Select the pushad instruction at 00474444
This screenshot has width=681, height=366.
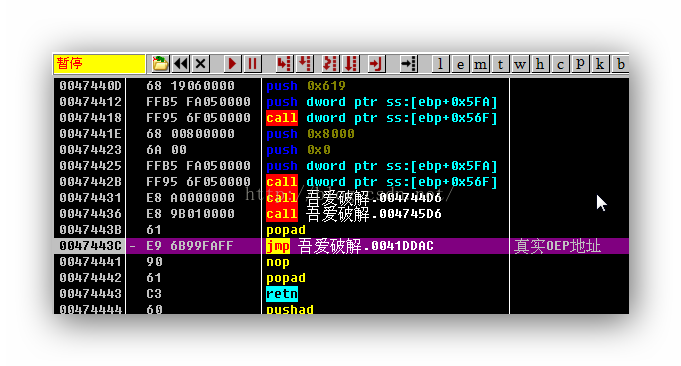pyautogui.click(x=290, y=310)
